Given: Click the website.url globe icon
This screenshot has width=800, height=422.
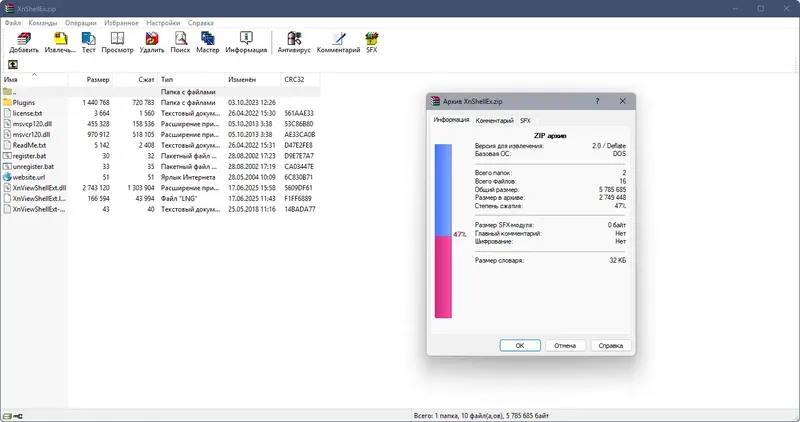Looking at the screenshot, I should (7, 177).
